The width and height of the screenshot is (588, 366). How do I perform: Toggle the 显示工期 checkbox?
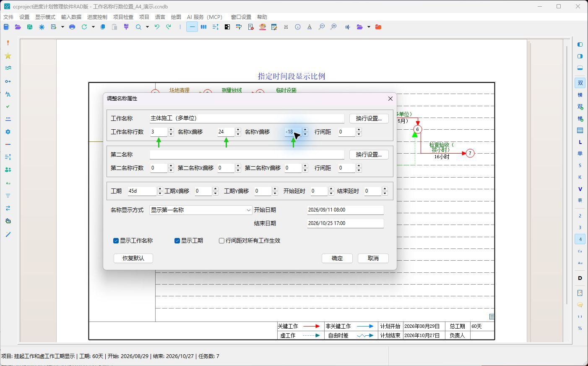pyautogui.click(x=177, y=241)
